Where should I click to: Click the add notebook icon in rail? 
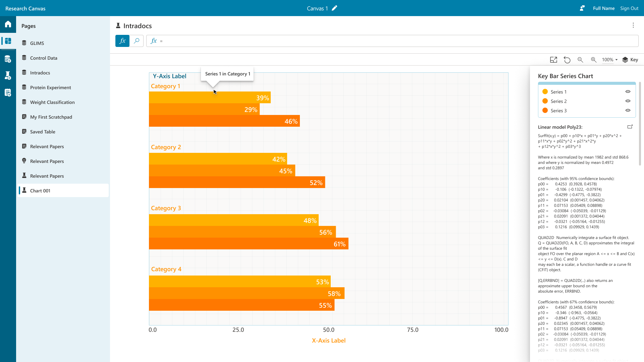tap(8, 93)
